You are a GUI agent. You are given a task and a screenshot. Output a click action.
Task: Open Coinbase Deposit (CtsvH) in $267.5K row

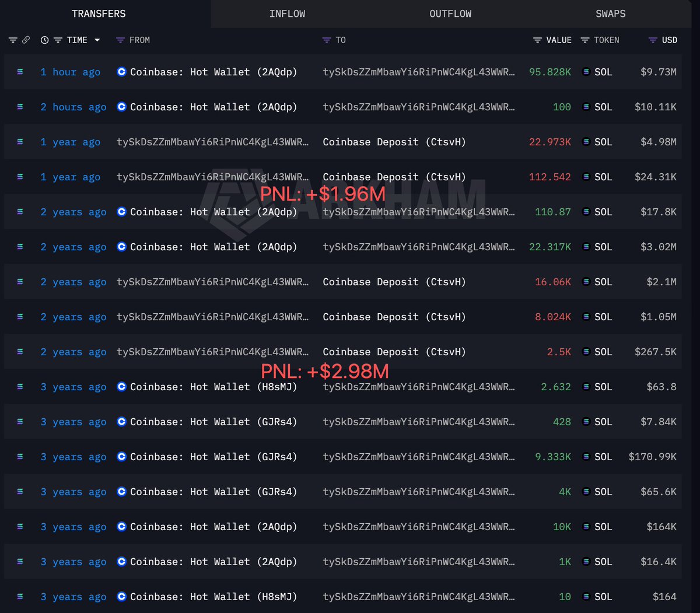[394, 352]
